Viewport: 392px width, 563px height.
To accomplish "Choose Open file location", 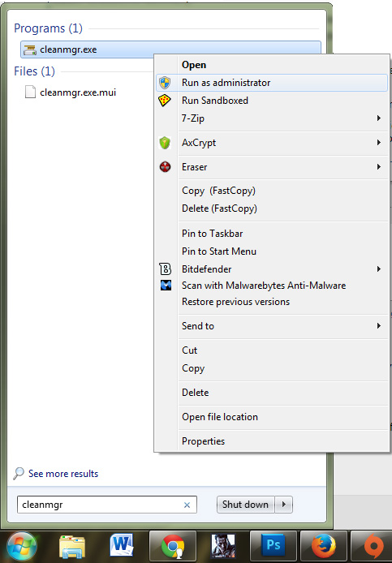I will pyautogui.click(x=272, y=417).
